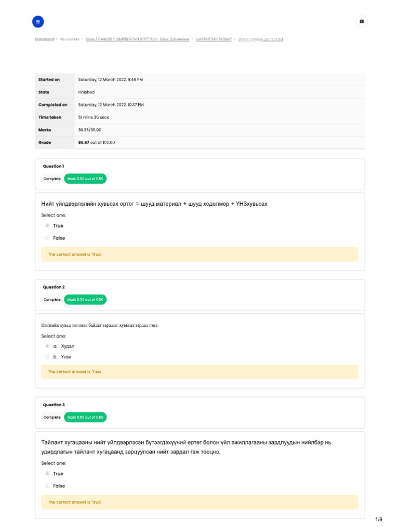
Task: Click My courses in breadcrumb
Action: point(70,39)
